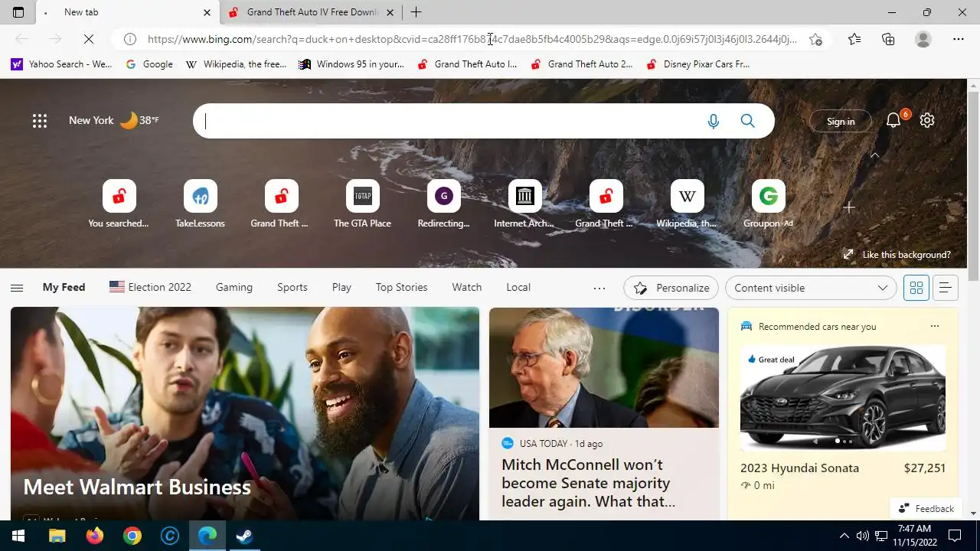This screenshot has height=551, width=980.
Task: Open notifications bell with badge
Action: pyautogui.click(x=894, y=119)
